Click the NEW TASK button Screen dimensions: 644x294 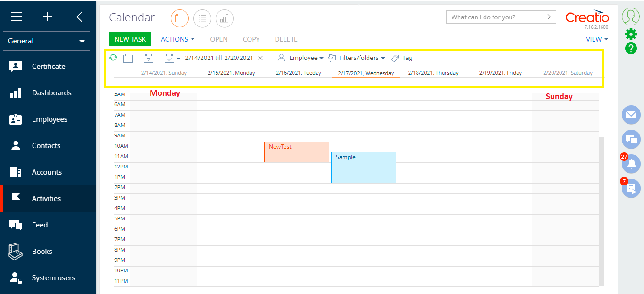pos(130,39)
